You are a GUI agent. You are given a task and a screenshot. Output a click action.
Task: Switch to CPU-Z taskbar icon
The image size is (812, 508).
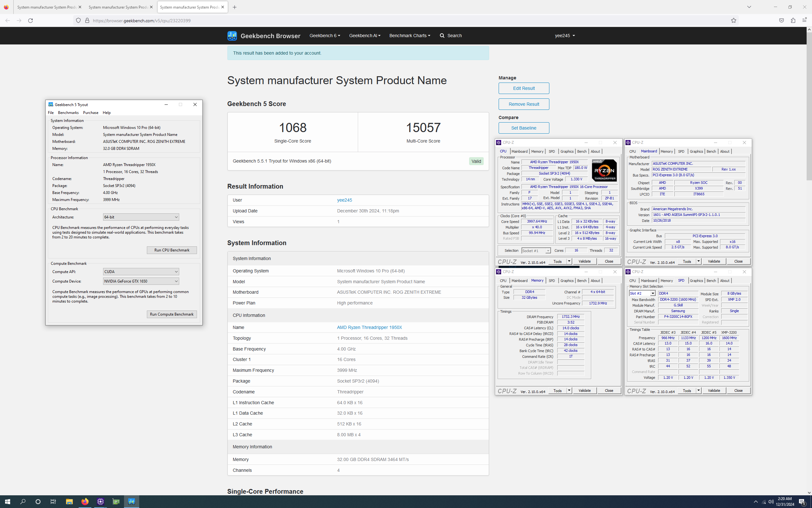pos(100,502)
